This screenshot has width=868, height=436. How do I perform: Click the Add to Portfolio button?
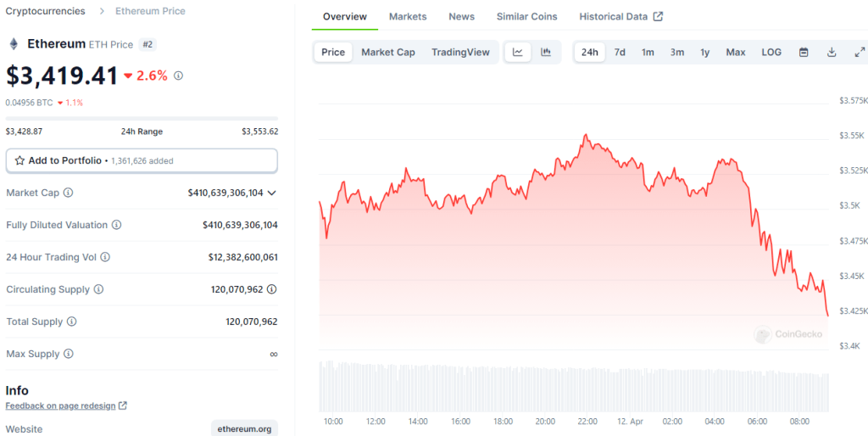tap(142, 160)
